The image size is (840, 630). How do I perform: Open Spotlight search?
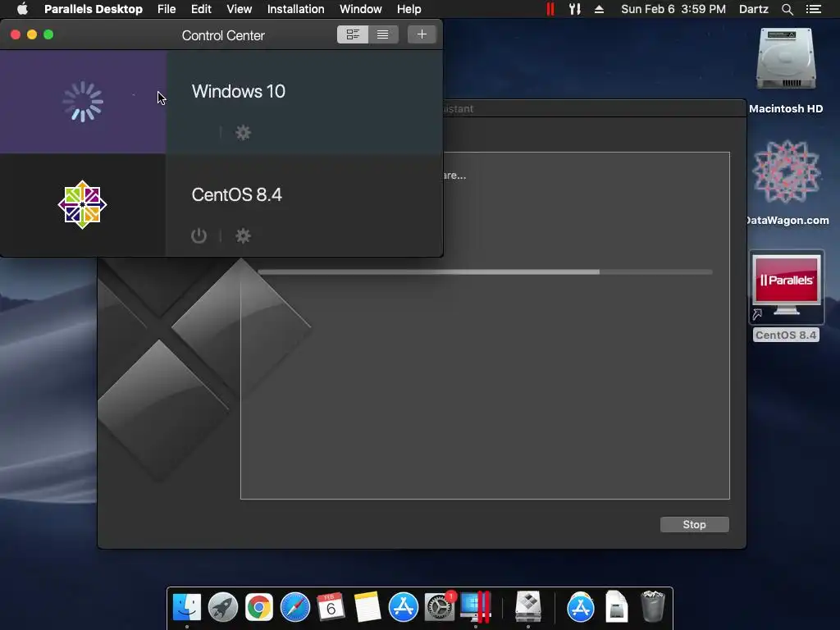tap(787, 9)
